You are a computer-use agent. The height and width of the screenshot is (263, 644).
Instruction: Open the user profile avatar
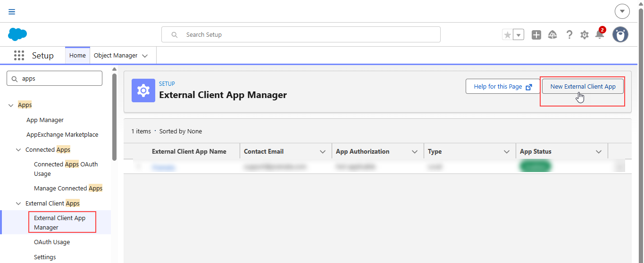[x=620, y=34]
